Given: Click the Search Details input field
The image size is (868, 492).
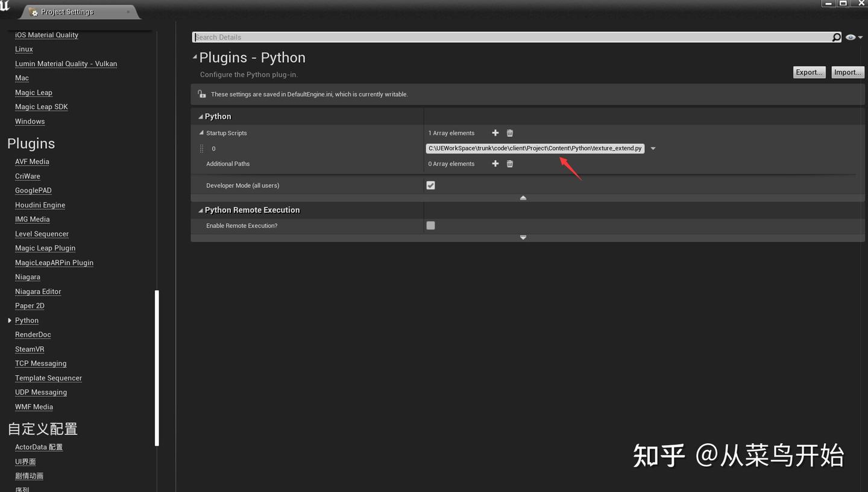Looking at the screenshot, I should pos(422,37).
